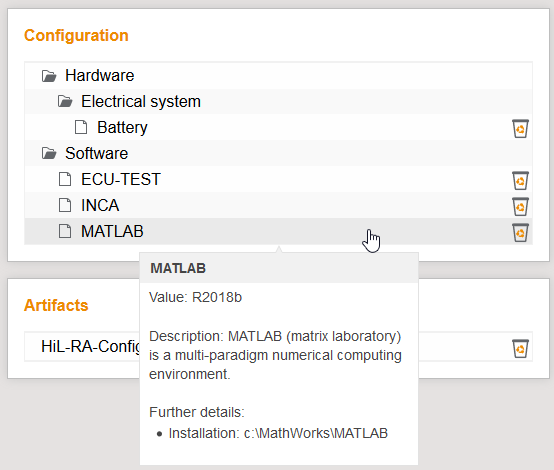The width and height of the screenshot is (554, 470).
Task: Click the MATLAB file icon
Action: tap(65, 231)
